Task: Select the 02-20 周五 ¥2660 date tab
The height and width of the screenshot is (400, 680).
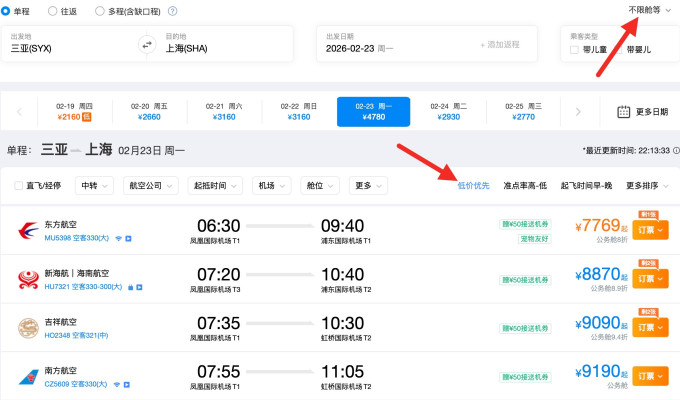Action: [149, 111]
